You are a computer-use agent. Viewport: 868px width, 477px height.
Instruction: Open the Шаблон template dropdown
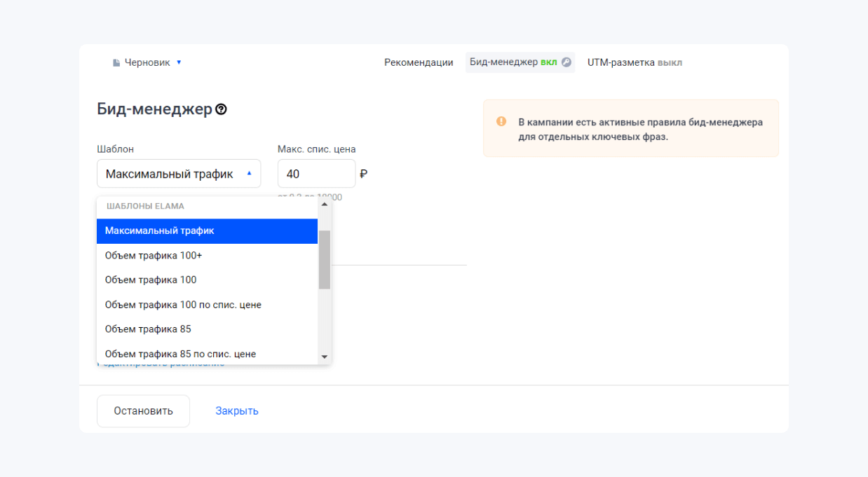click(179, 173)
